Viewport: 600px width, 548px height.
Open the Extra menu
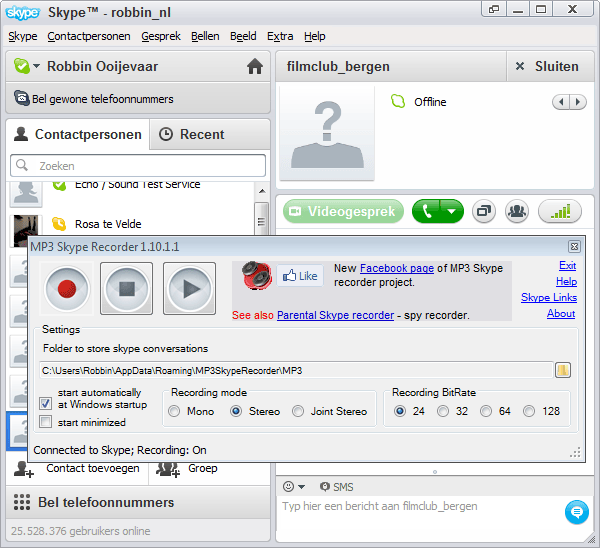click(280, 36)
